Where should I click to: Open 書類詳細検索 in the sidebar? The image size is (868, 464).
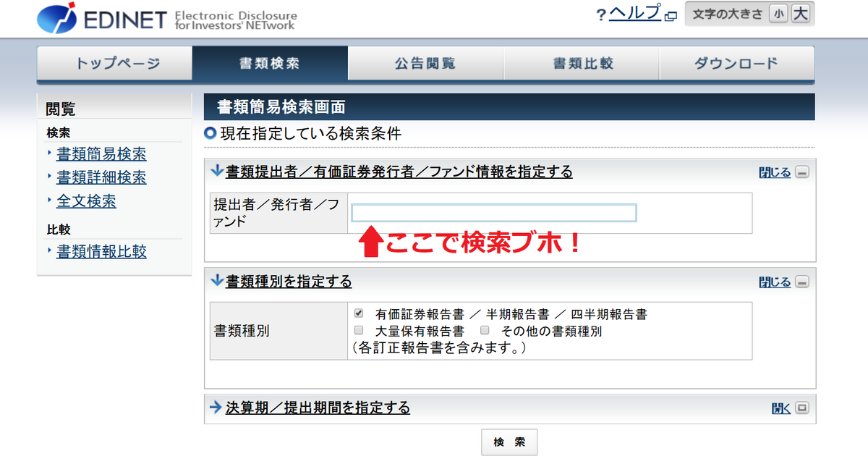(101, 177)
